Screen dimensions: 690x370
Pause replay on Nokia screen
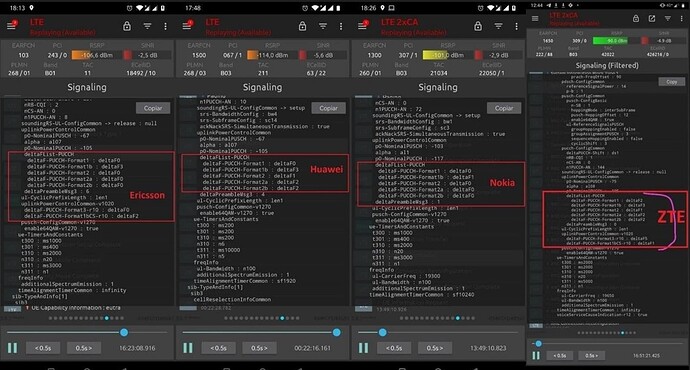tap(363, 348)
